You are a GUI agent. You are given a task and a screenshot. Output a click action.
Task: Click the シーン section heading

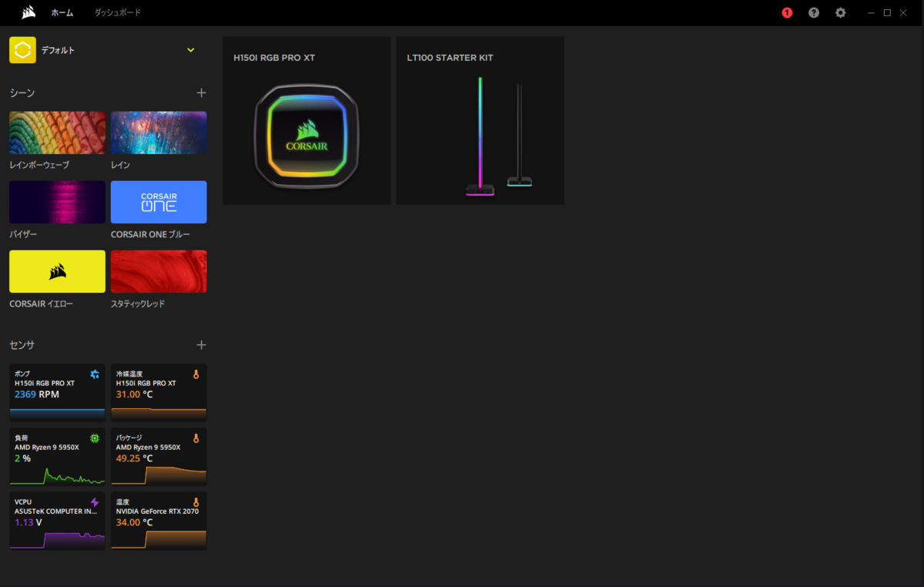click(22, 92)
